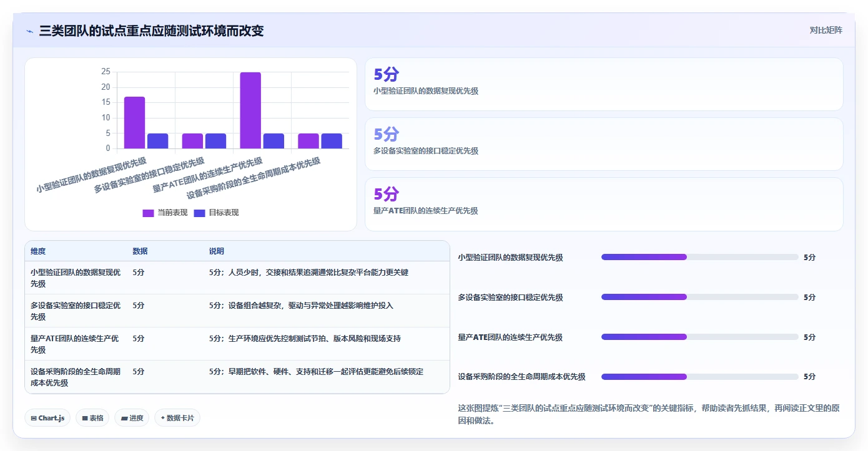Click the summary paragraph beginning 这张图提炼

[x=649, y=414]
